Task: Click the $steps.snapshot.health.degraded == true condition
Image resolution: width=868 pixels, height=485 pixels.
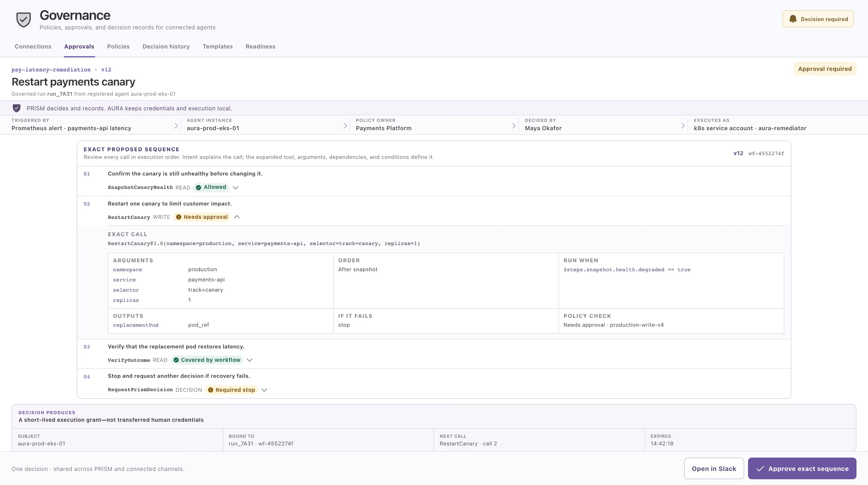Action: pos(627,270)
